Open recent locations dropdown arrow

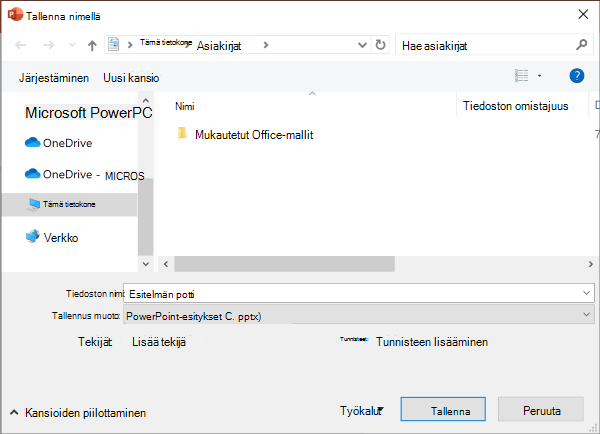[x=72, y=45]
